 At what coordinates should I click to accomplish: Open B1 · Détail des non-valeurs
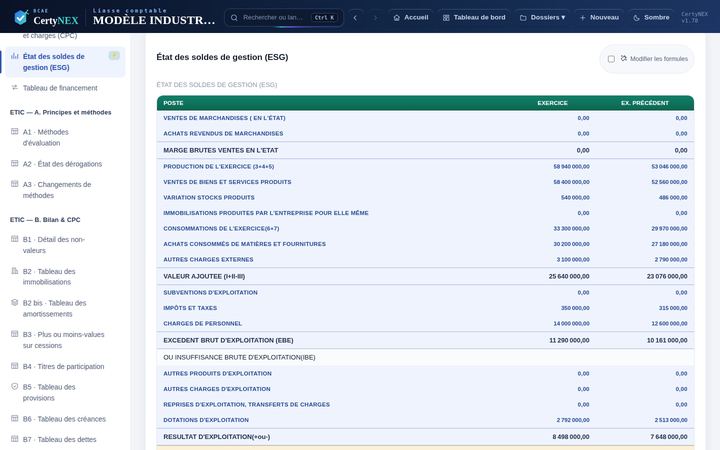63,245
